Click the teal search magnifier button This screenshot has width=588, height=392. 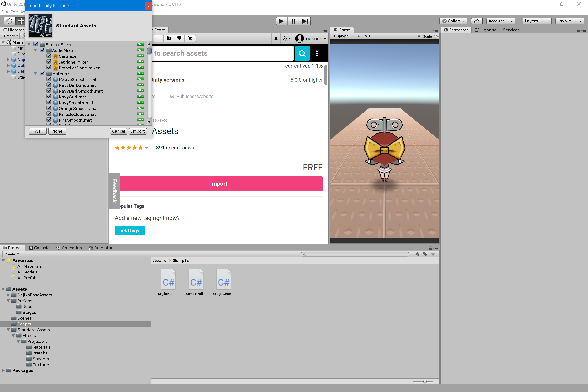click(x=302, y=53)
